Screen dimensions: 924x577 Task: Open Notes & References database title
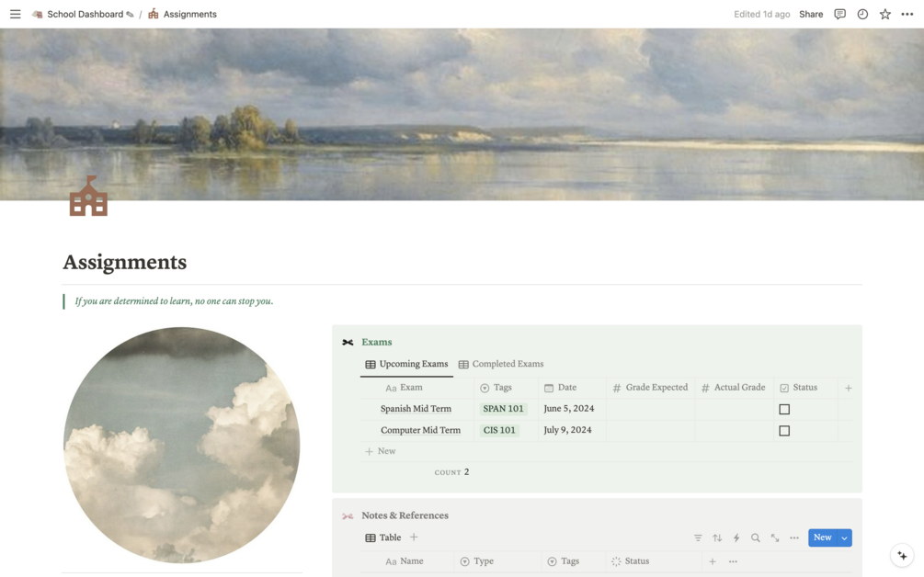[405, 515]
